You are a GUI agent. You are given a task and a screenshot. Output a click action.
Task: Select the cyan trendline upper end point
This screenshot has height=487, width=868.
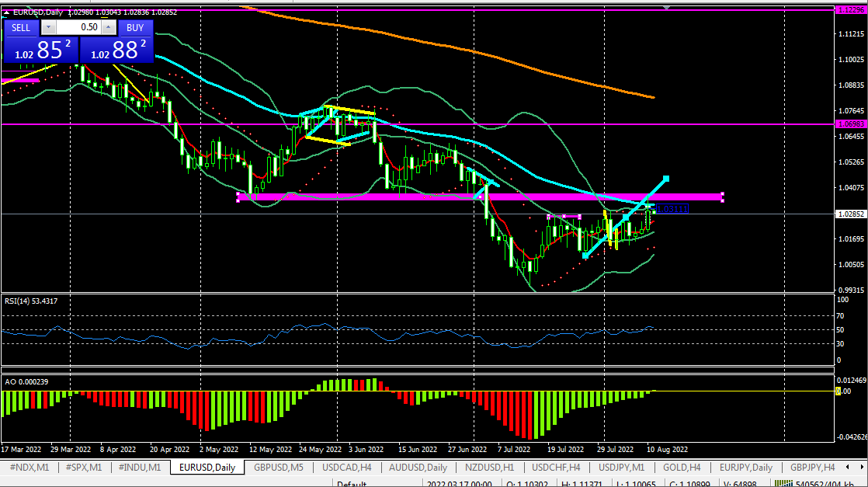tap(666, 179)
